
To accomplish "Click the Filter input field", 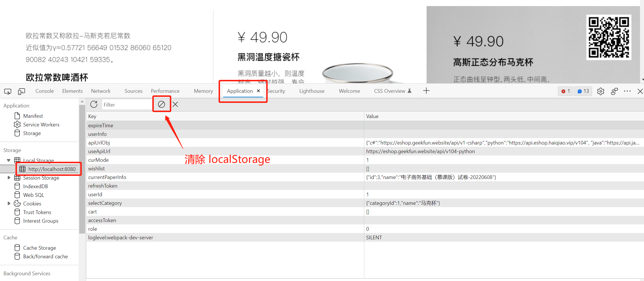I will click(x=126, y=105).
